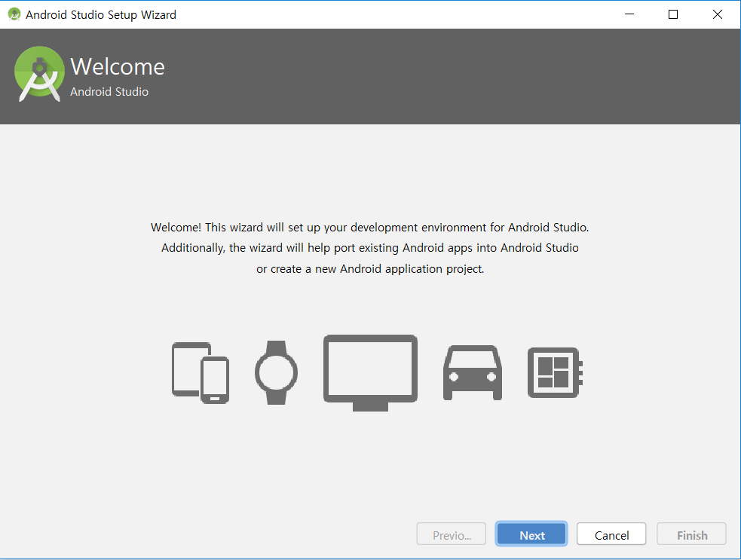741x560 pixels.
Task: Click the Android Studio logo in header
Action: [39, 74]
